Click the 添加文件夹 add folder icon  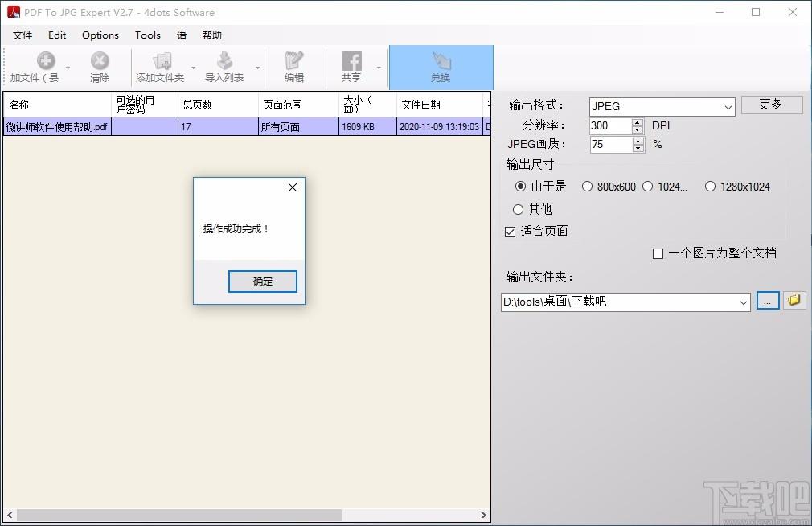coord(162,61)
